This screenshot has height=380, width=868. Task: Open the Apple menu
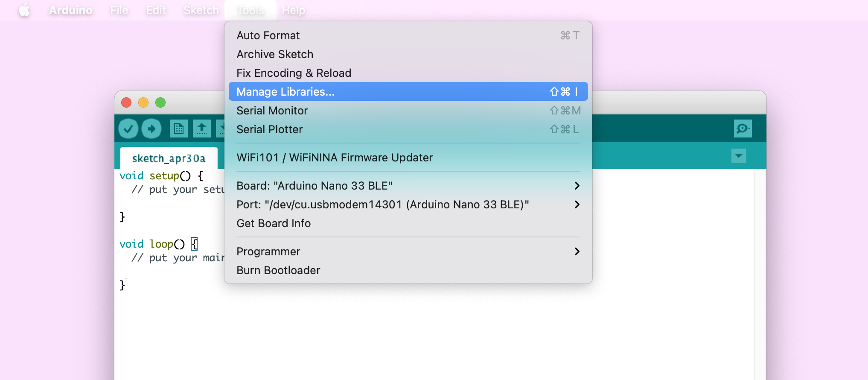(25, 10)
